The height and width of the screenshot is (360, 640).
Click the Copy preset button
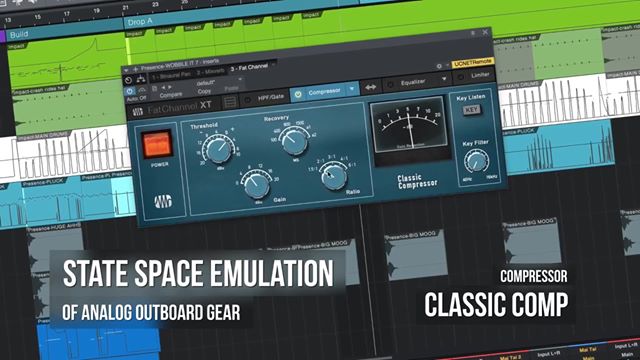pyautogui.click(x=204, y=91)
